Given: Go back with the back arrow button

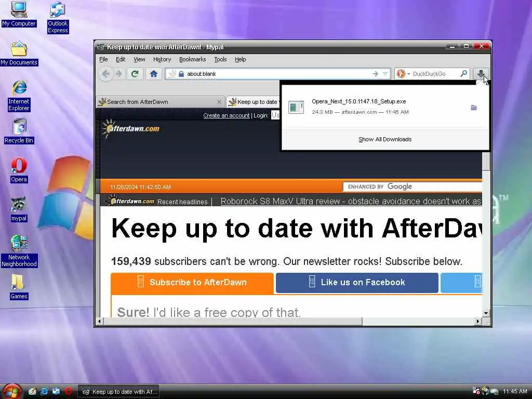Looking at the screenshot, I should 106,74.
